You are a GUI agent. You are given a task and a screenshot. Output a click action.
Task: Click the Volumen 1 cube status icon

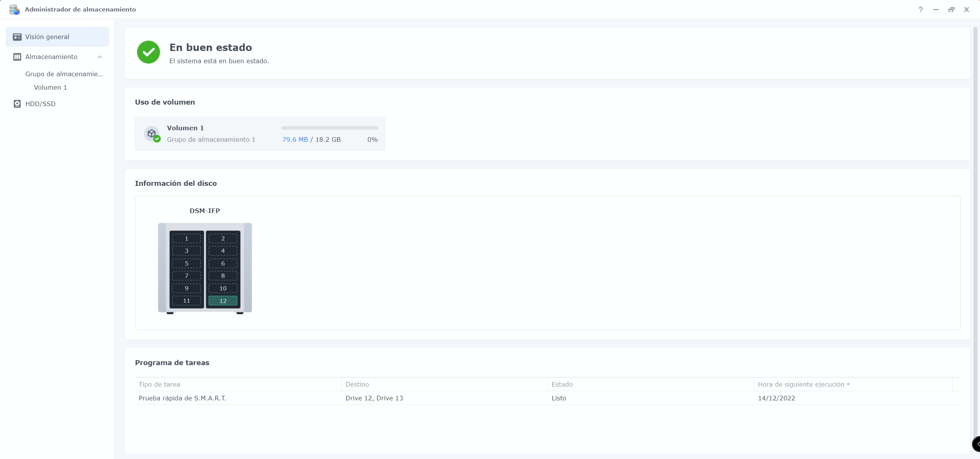[152, 134]
